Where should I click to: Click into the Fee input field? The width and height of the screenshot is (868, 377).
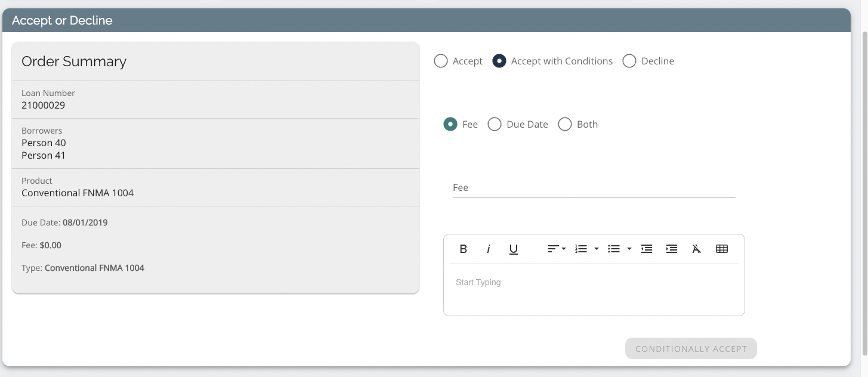[594, 188]
